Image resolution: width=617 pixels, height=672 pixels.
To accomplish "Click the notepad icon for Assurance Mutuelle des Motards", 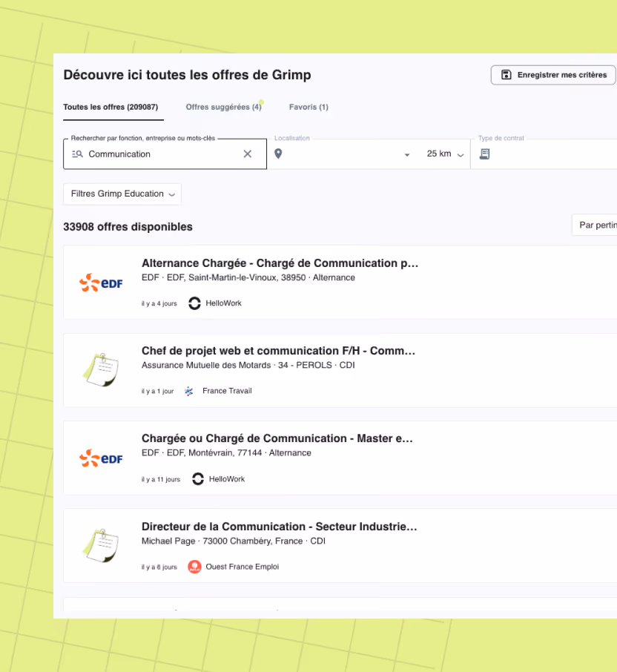I will pos(101,369).
